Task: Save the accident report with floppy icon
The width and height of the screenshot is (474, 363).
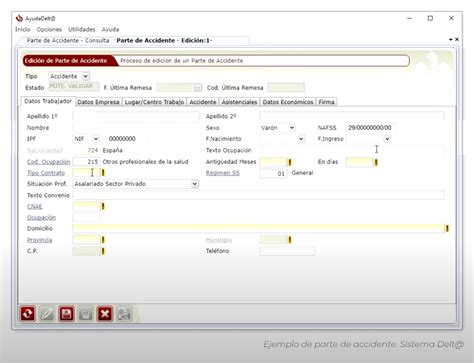Action: [66, 314]
